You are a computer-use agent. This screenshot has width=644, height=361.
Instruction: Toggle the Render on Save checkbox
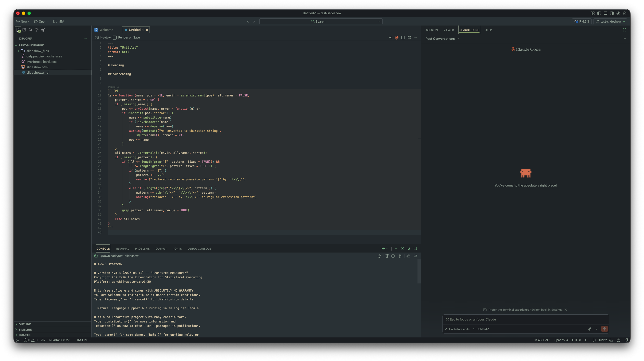(x=115, y=38)
